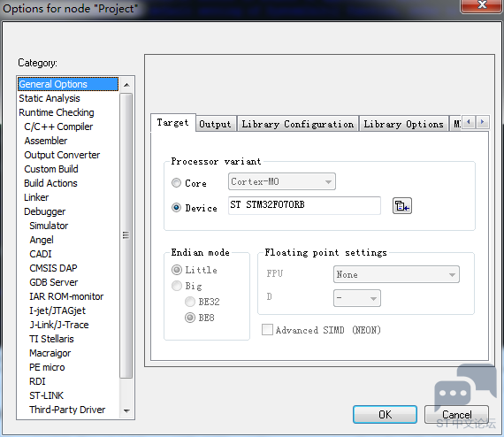504x437 pixels.
Task: Confirm settings with OK button
Action: [385, 415]
